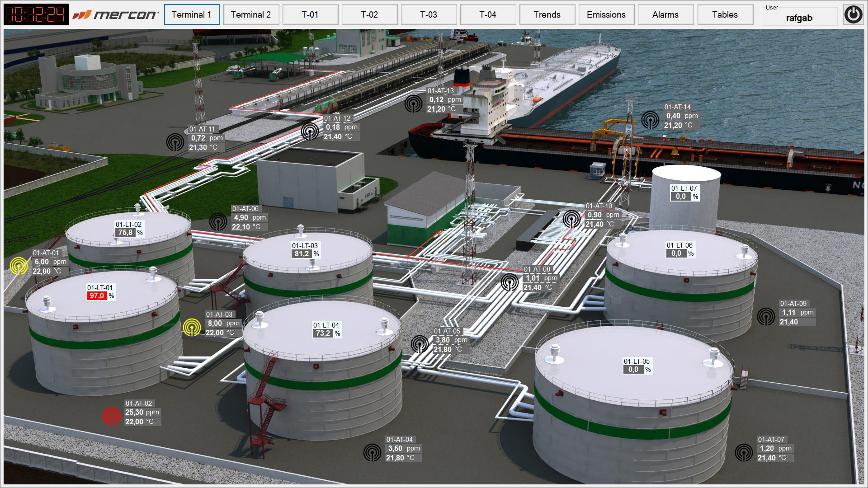This screenshot has width=868, height=488.
Task: Open the Alarms page
Action: pos(665,14)
